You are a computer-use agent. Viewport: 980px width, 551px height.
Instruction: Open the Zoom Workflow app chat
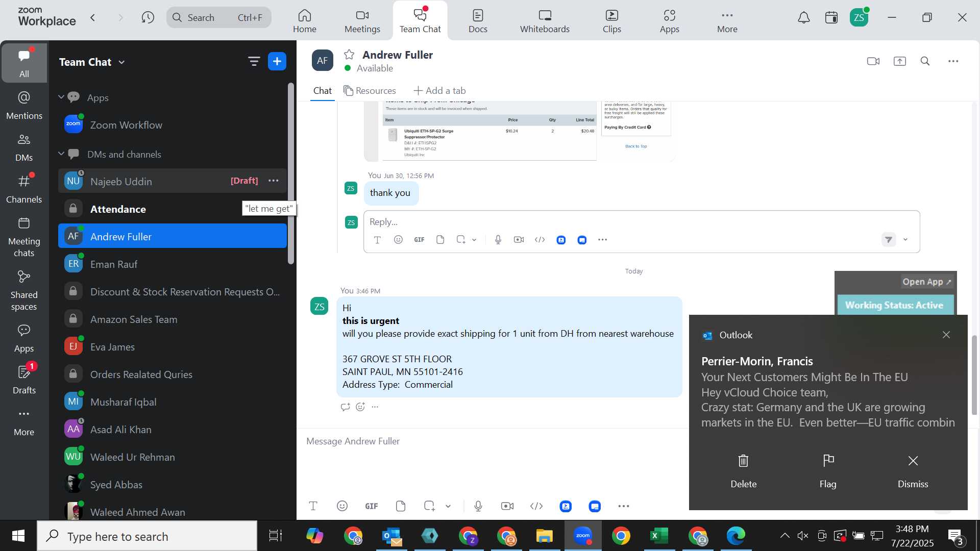173,124
